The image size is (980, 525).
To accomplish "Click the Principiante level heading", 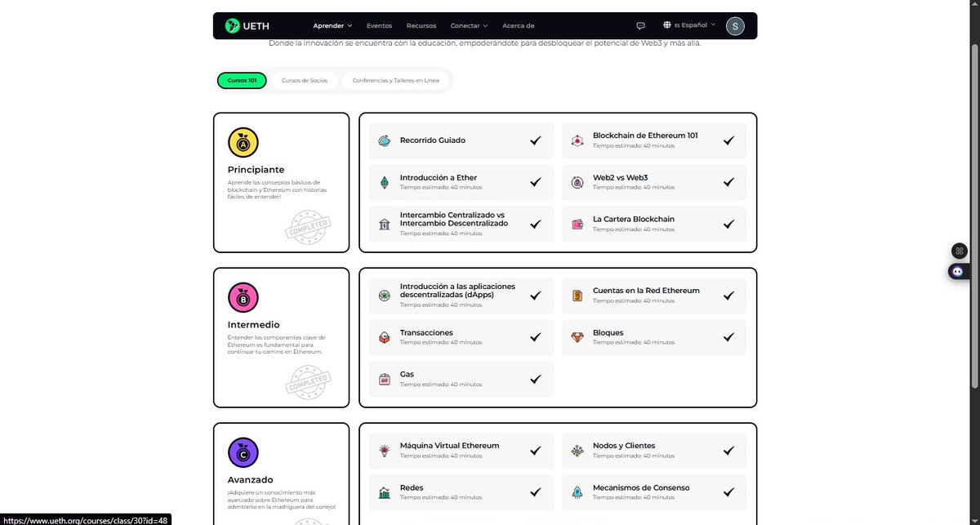I will pyautogui.click(x=256, y=170).
